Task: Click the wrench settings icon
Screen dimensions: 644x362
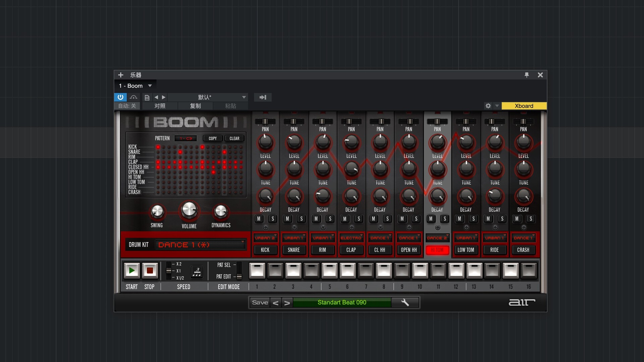Action: (405, 302)
